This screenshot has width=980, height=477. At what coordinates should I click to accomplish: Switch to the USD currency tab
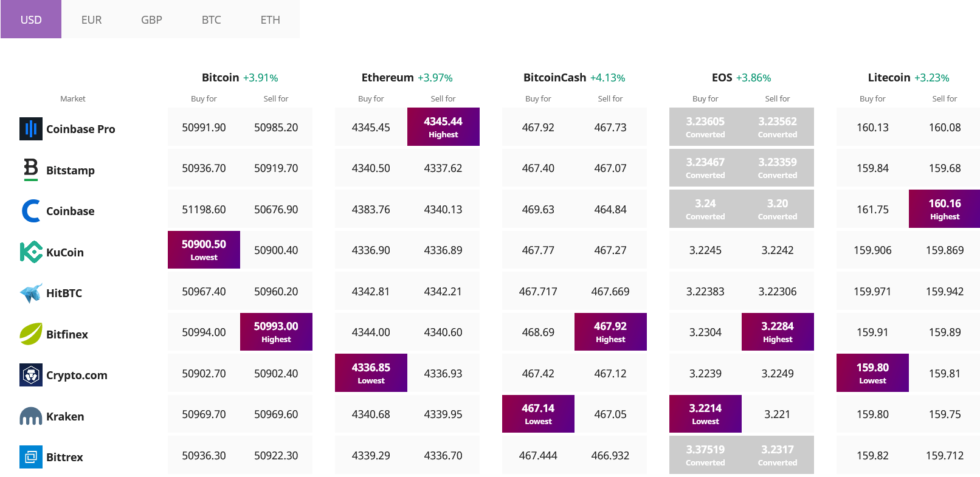[x=31, y=19]
